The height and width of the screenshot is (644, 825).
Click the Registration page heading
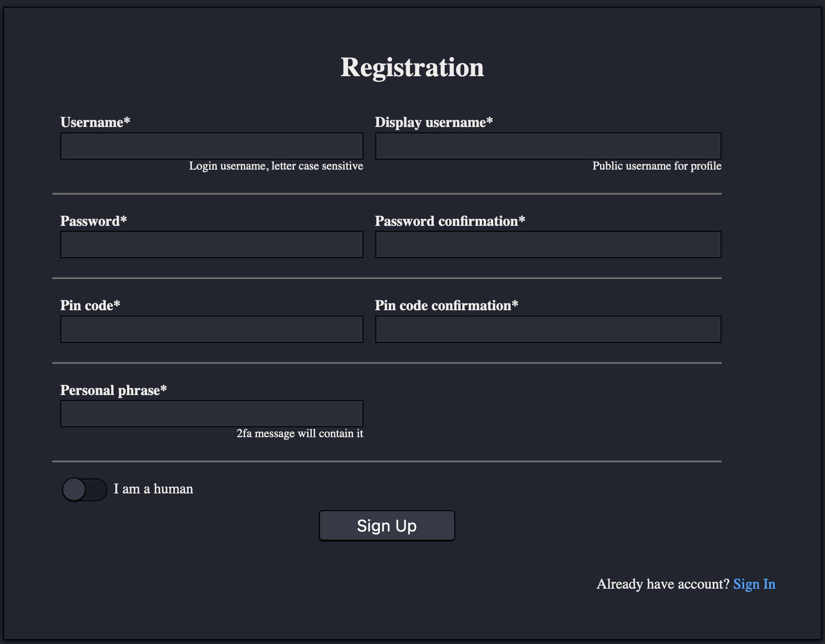[x=412, y=66]
